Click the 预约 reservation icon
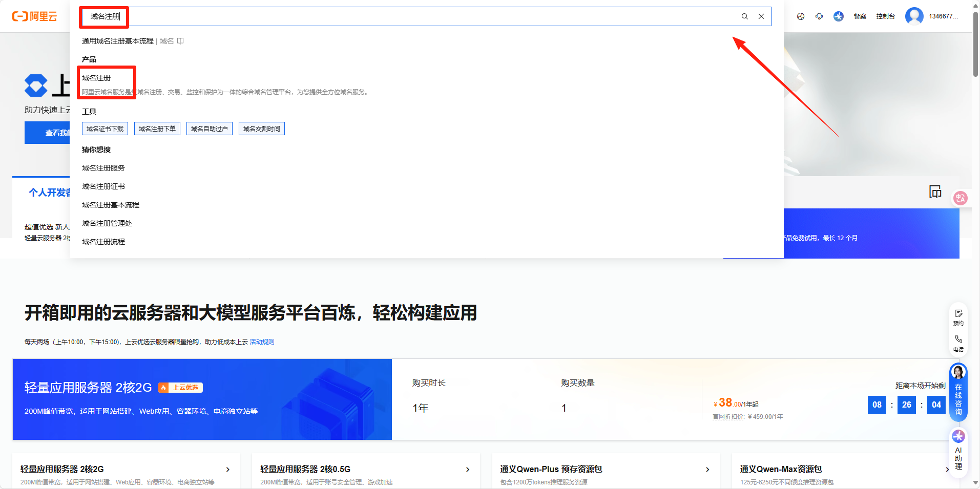The width and height of the screenshot is (980, 489). pyautogui.click(x=958, y=317)
